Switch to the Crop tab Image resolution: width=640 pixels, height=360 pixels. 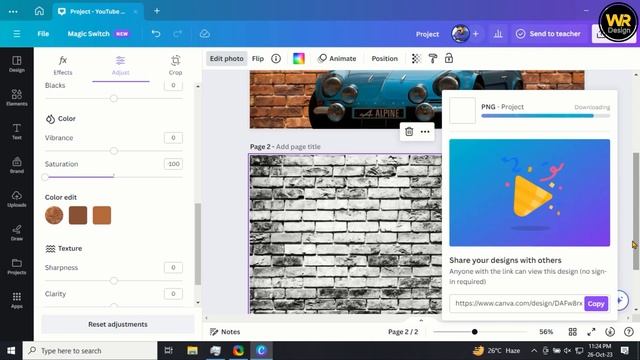click(x=176, y=65)
